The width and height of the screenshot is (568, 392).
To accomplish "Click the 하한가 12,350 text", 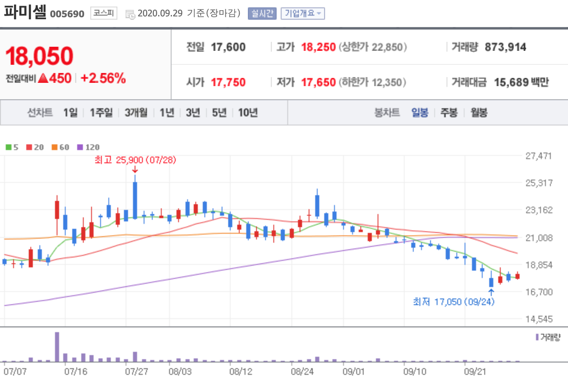I will click(x=372, y=82).
